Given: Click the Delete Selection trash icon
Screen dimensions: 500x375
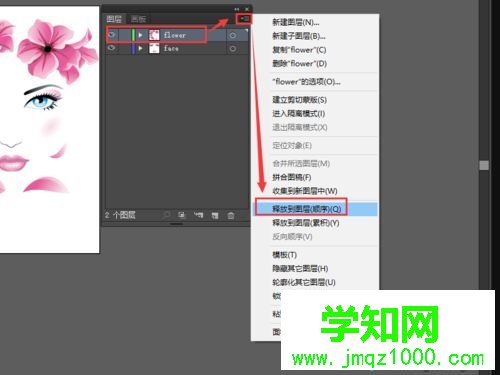Looking at the screenshot, I should (x=231, y=215).
